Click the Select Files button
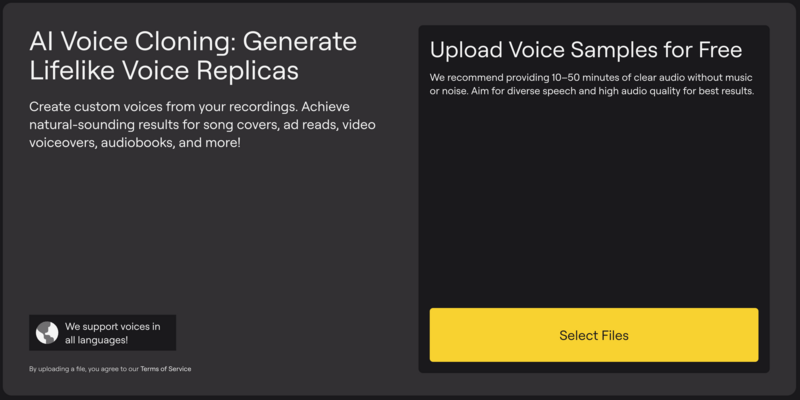The width and height of the screenshot is (800, 400). click(x=594, y=335)
